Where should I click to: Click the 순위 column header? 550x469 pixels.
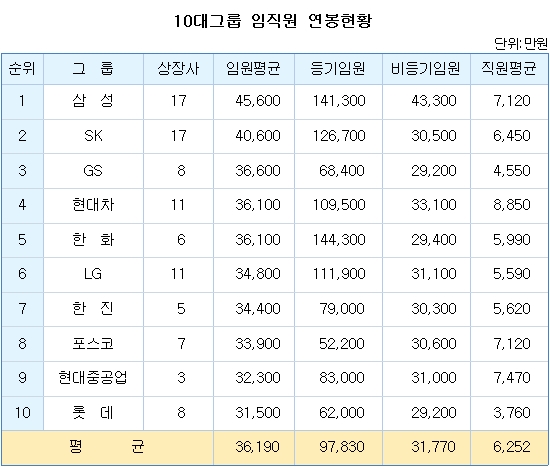[x=22, y=69]
